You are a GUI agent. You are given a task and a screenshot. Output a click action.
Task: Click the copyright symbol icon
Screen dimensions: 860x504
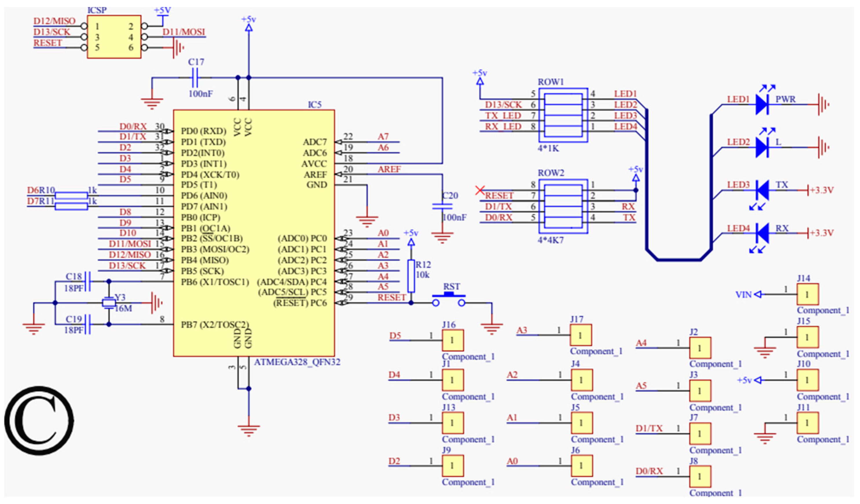(39, 420)
